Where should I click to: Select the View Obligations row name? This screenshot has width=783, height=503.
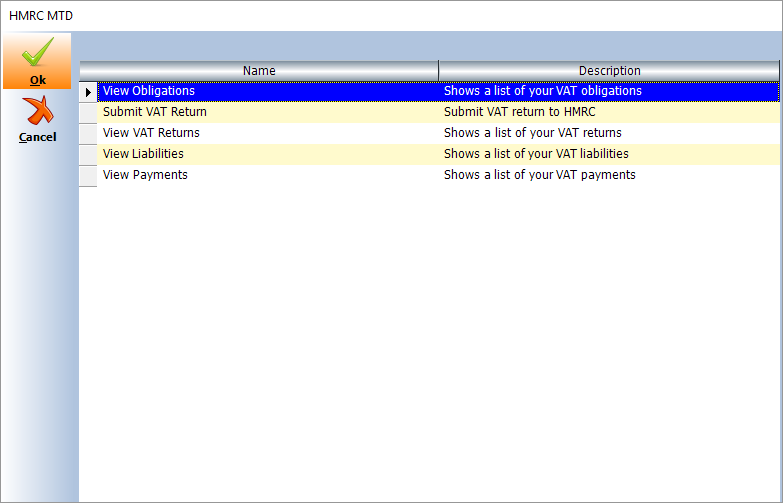149,91
